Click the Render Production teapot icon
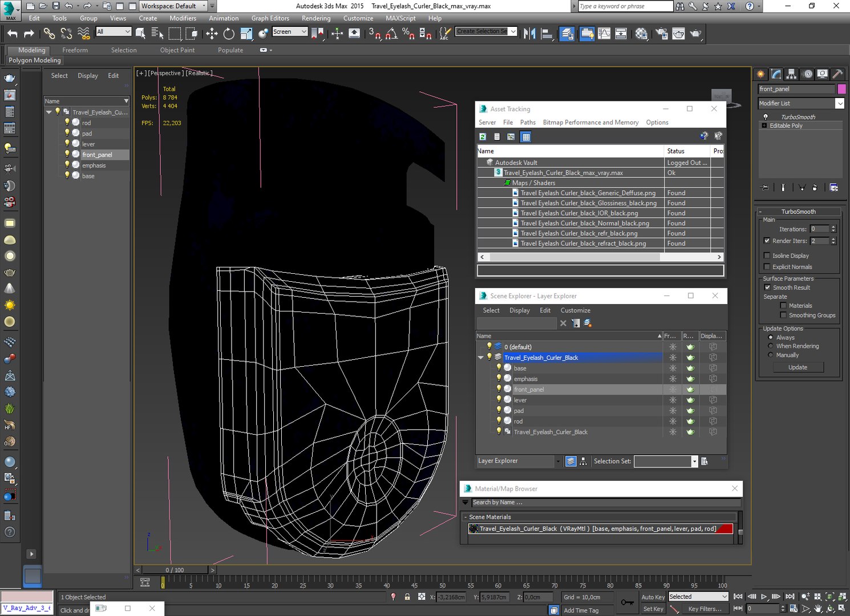Image resolution: width=850 pixels, height=616 pixels. [695, 34]
